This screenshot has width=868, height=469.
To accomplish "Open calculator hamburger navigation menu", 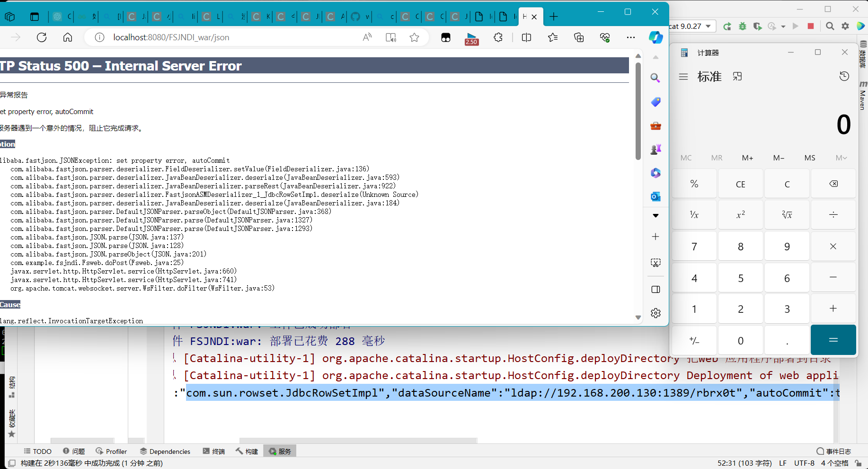I will (x=683, y=77).
